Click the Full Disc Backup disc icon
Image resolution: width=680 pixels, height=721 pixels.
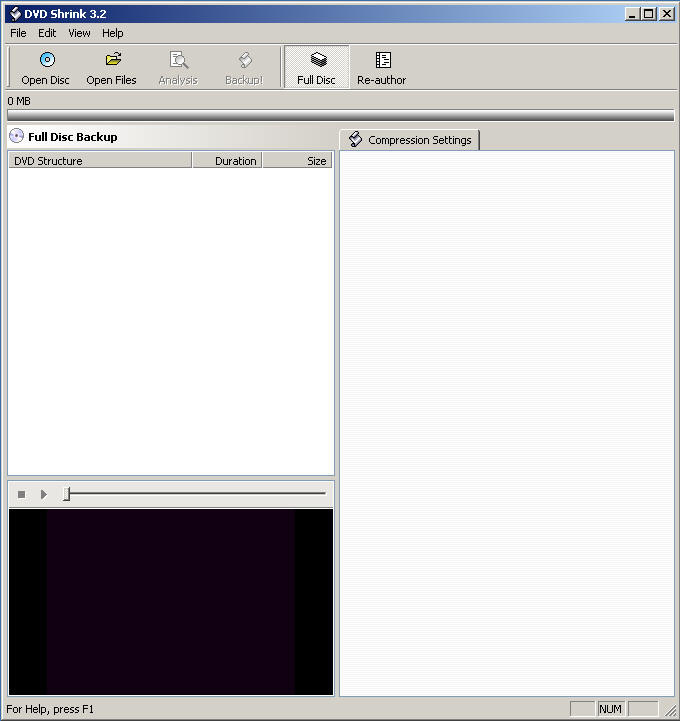click(17, 136)
